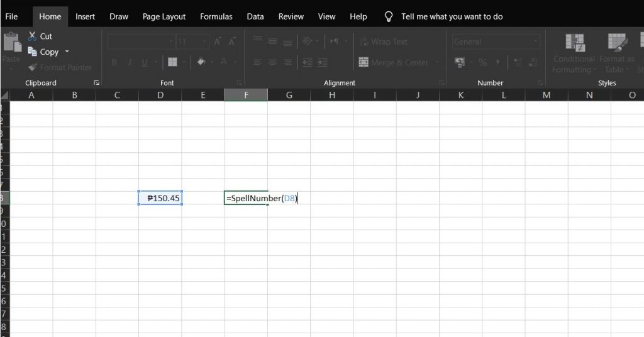644x337 pixels.
Task: Toggle Underline formatting
Action: pyautogui.click(x=144, y=62)
